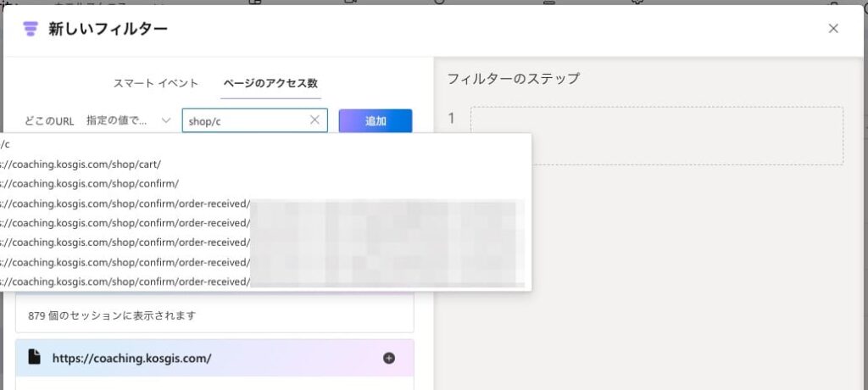Click the document icon beside coaching.kosgis.com
The width and height of the screenshot is (868, 390).
(34, 357)
